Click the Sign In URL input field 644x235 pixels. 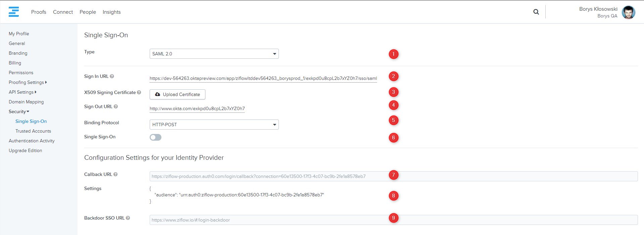click(263, 79)
